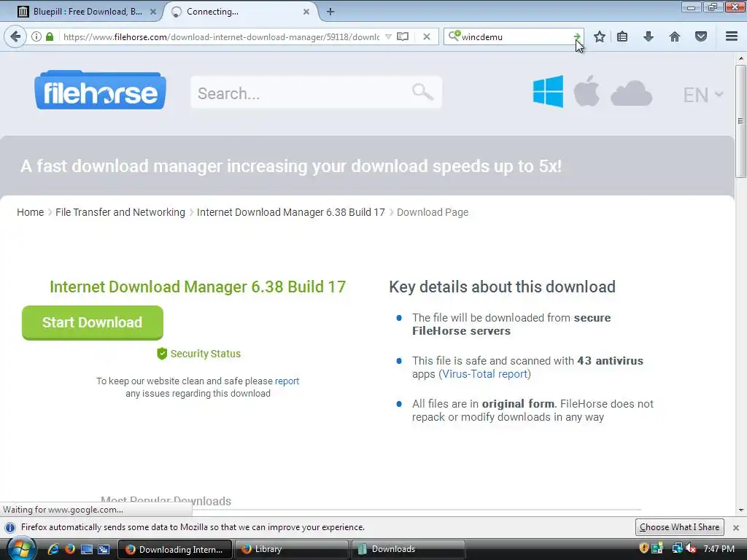
Task: Open site information icon in address bar
Action: [x=36, y=36]
